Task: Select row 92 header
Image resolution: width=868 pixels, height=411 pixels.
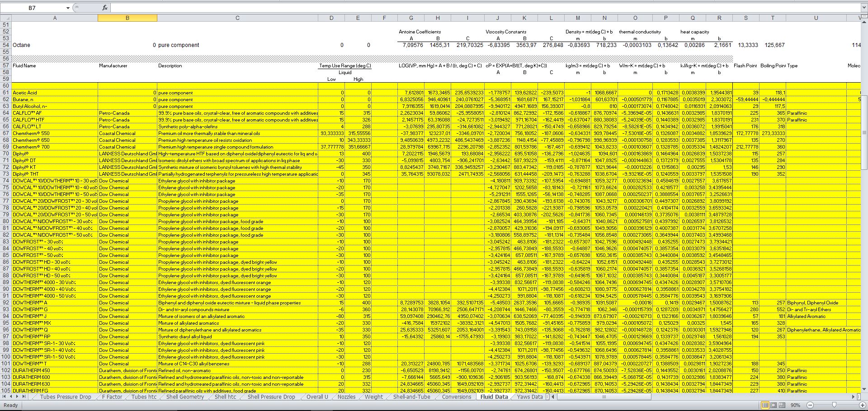Action: pos(5,303)
